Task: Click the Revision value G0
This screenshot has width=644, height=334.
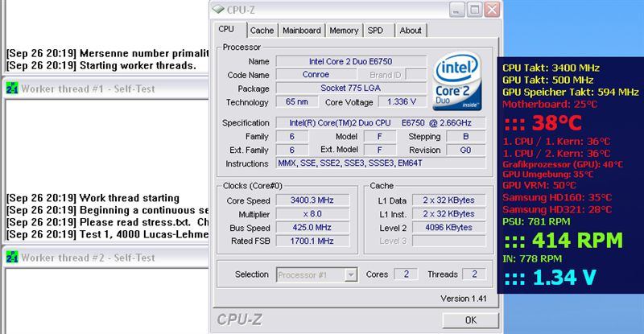Action: [466, 150]
